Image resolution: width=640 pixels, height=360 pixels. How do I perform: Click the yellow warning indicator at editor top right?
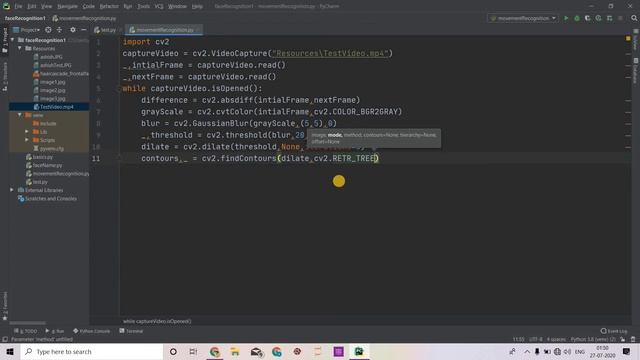tap(628, 38)
